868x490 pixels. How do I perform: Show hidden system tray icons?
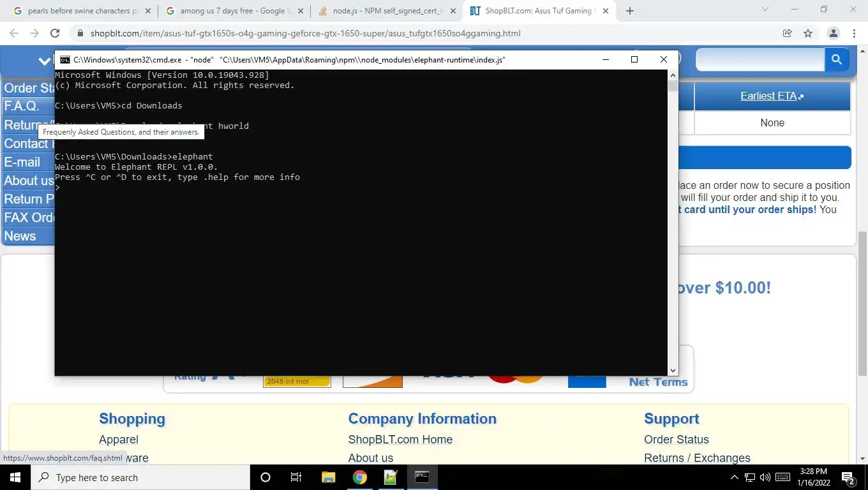pos(734,477)
